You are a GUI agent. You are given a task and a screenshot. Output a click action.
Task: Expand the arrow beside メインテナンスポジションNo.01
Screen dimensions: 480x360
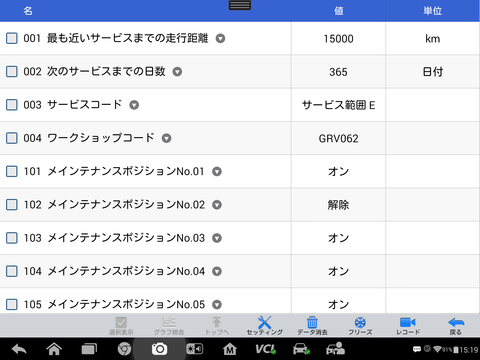tap(217, 172)
